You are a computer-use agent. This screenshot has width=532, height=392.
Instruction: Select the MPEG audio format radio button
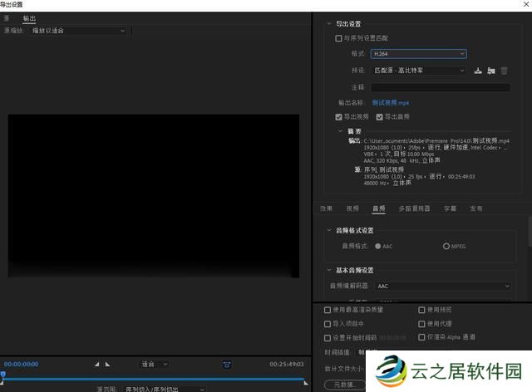[446, 247]
